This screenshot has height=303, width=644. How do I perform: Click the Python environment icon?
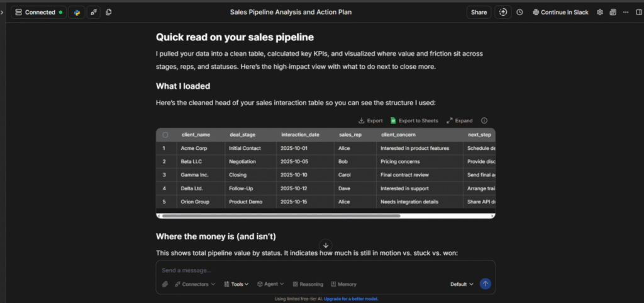point(77,12)
